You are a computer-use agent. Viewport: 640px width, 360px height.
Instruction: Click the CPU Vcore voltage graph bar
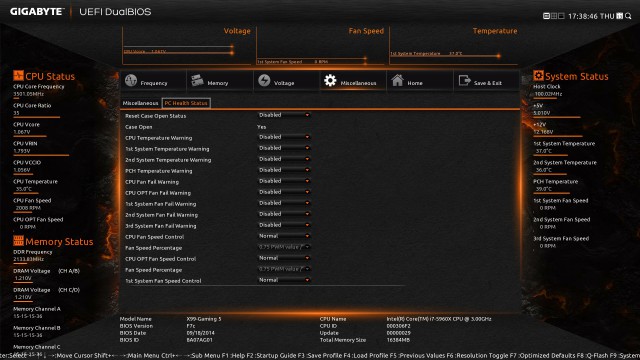point(178,52)
